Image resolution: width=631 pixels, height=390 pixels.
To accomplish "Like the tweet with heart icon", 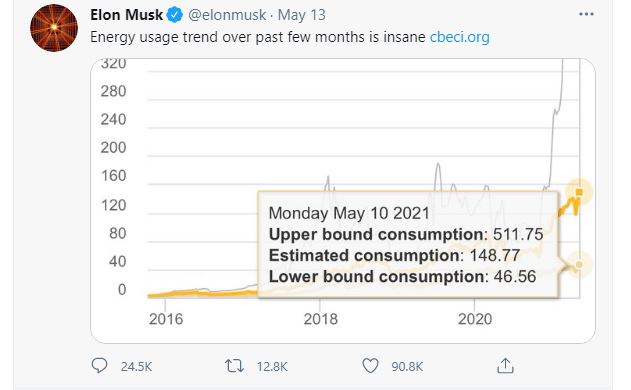I will click(370, 366).
